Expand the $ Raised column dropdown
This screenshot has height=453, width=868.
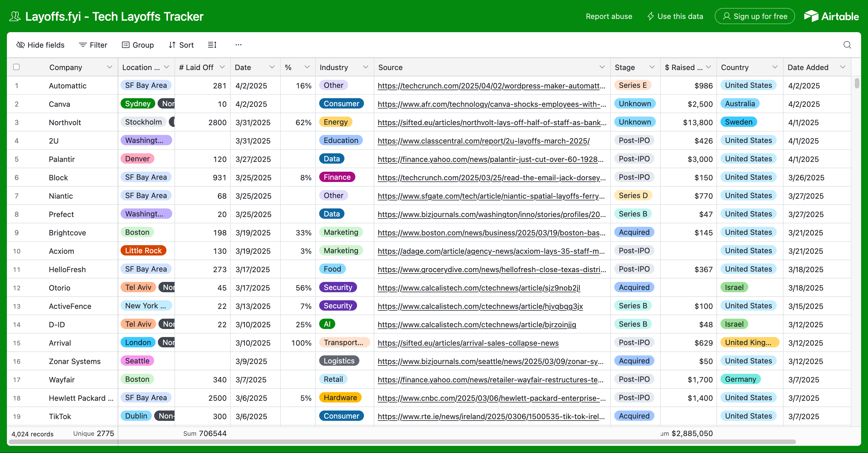(x=708, y=67)
